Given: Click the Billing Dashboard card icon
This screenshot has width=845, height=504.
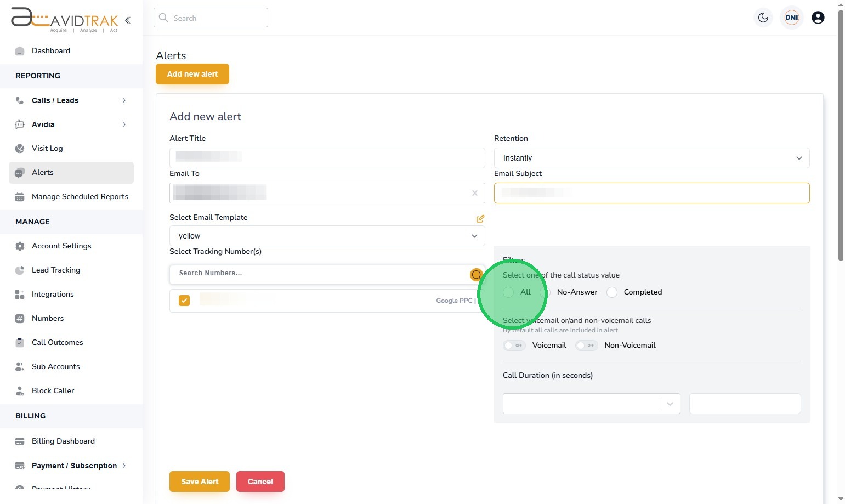Looking at the screenshot, I should tap(20, 441).
